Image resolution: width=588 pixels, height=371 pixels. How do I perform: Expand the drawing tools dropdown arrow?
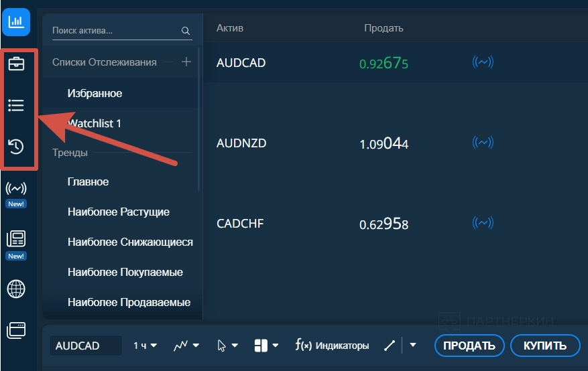click(413, 345)
